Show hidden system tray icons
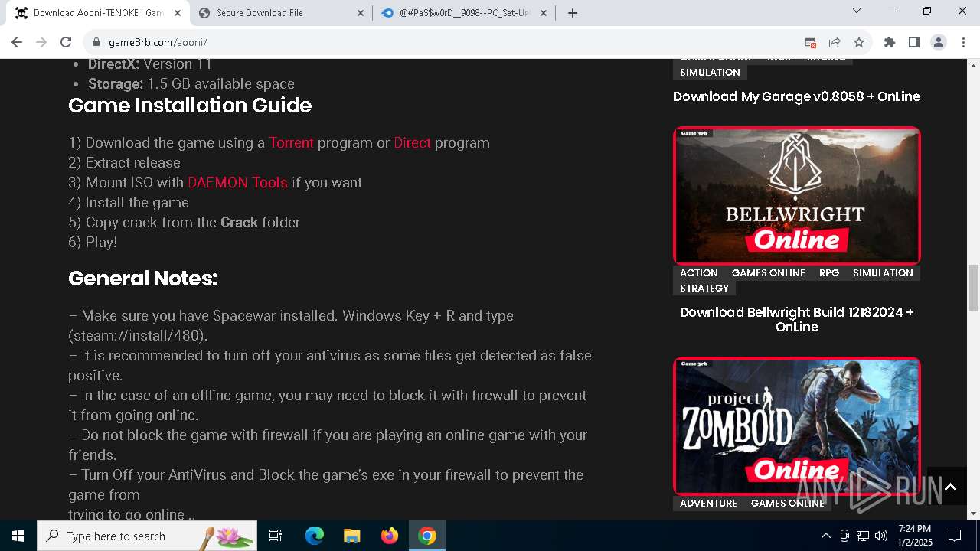This screenshot has height=551, width=980. tap(825, 536)
